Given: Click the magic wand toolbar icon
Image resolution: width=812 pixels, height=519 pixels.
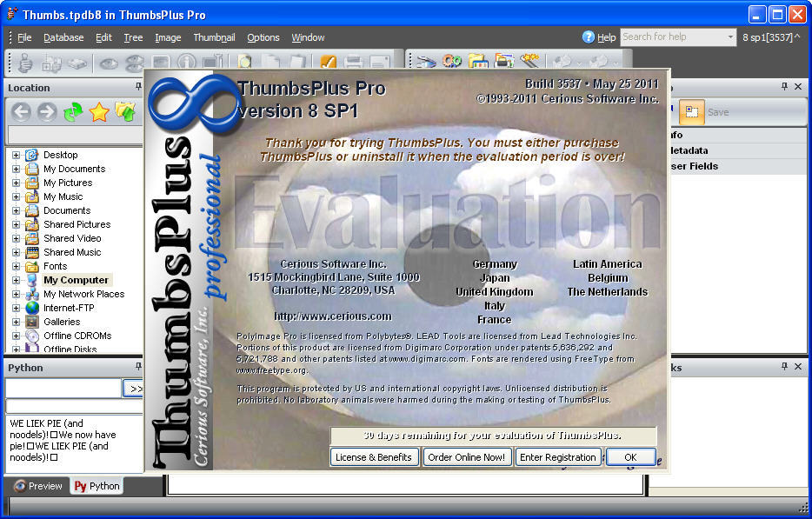Looking at the screenshot, I should point(529,61).
